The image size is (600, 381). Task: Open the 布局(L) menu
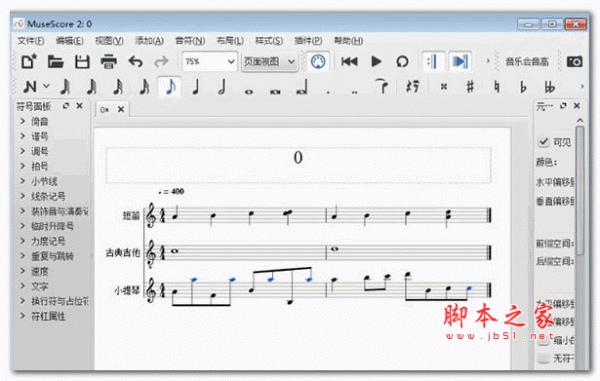point(230,41)
